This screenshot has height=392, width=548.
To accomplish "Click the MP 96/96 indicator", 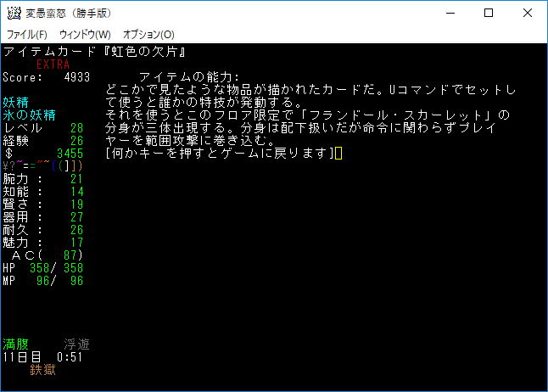I will point(43,280).
